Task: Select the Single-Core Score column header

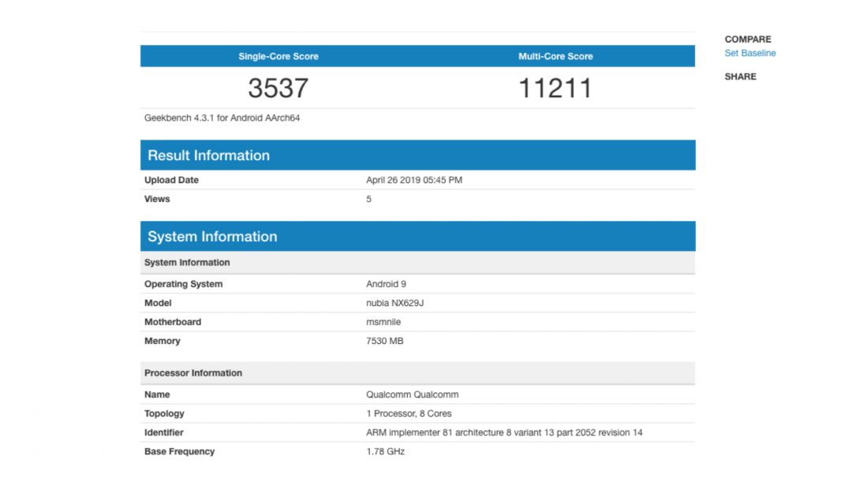Action: tap(279, 57)
